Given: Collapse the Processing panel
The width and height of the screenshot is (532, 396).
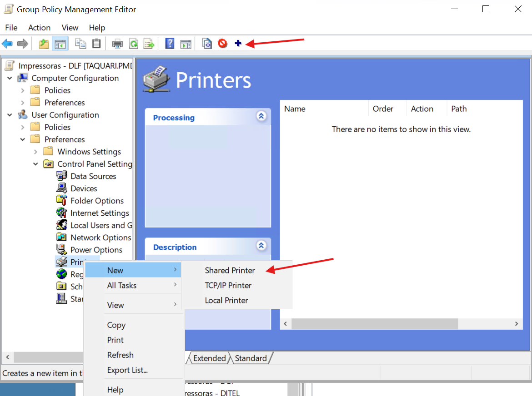Looking at the screenshot, I should click(261, 116).
